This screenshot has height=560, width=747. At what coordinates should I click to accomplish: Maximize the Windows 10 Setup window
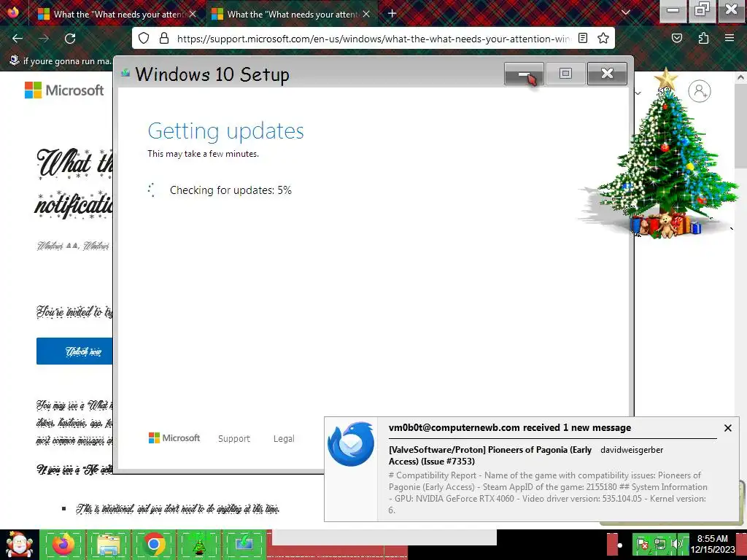(565, 74)
